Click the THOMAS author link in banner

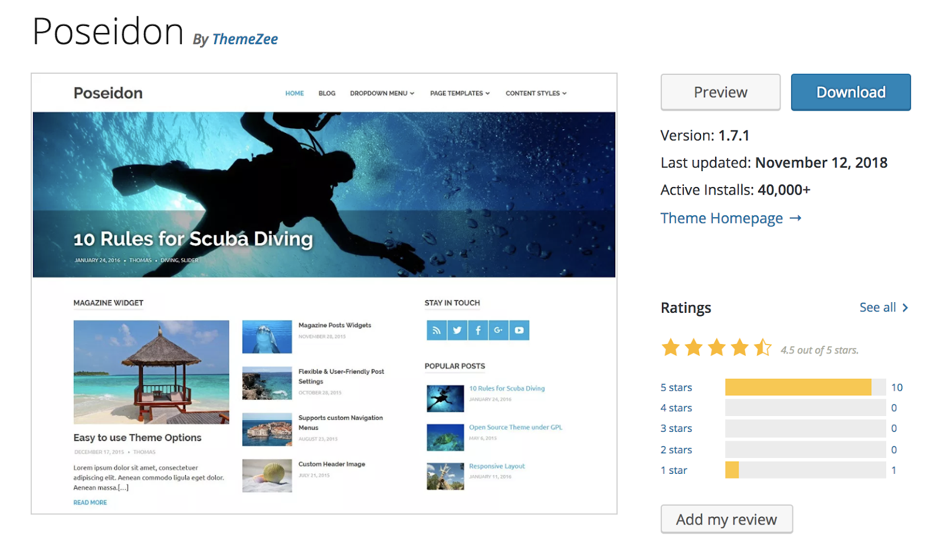[140, 260]
